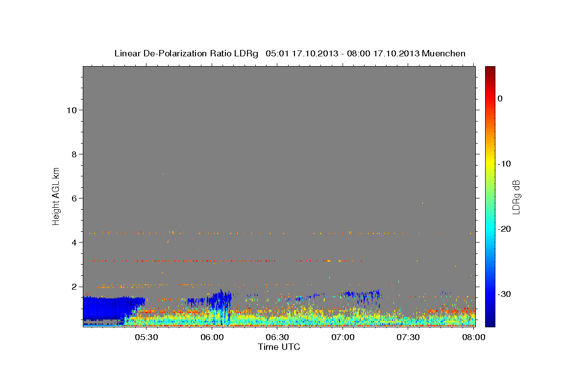This screenshot has height=392, width=588.
Task: Click the height axis label 8
Action: (73, 154)
